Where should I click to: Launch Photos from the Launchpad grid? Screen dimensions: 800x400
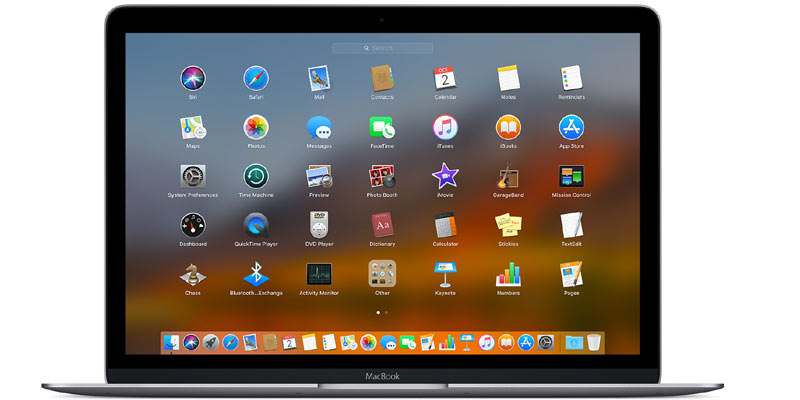(256, 128)
